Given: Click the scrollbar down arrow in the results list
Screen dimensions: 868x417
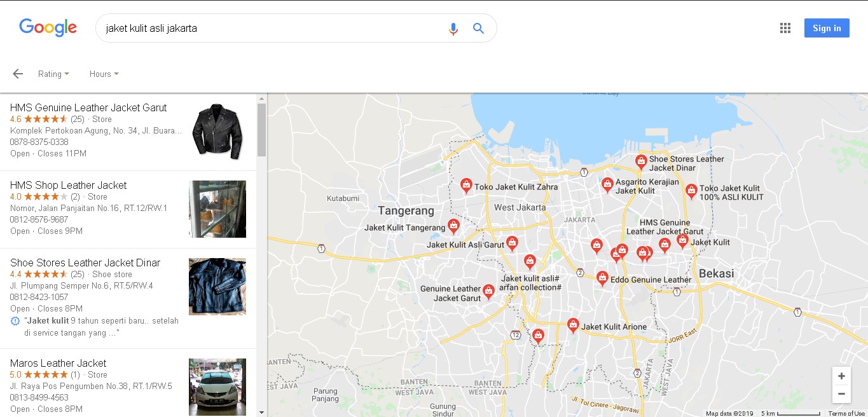Looking at the screenshot, I should point(261,412).
